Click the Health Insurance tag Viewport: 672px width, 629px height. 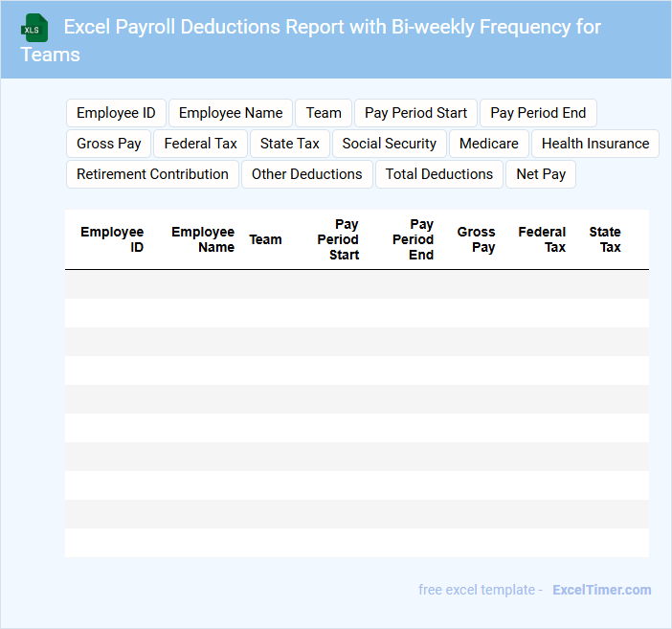[x=594, y=144]
